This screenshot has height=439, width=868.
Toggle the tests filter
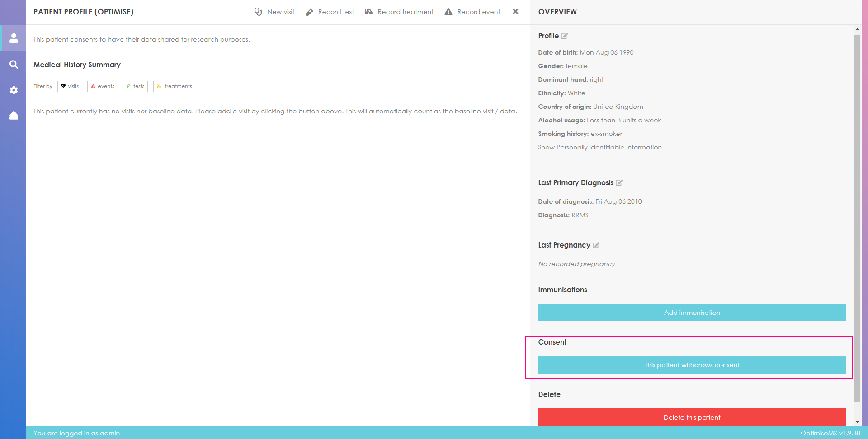(x=135, y=86)
